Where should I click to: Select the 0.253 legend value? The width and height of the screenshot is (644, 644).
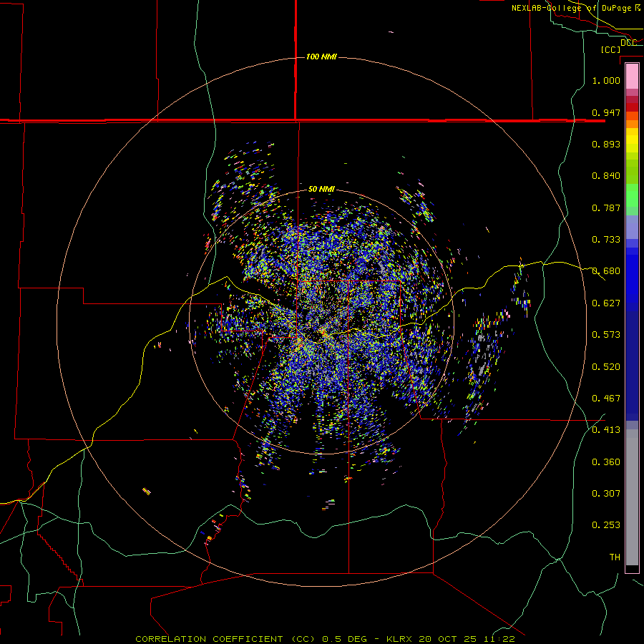606,525
